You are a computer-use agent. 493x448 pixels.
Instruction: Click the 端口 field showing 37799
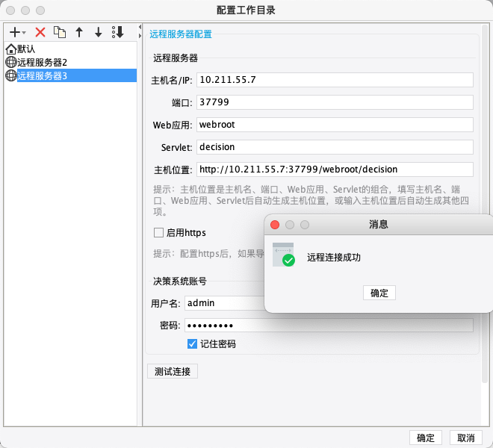(x=334, y=102)
